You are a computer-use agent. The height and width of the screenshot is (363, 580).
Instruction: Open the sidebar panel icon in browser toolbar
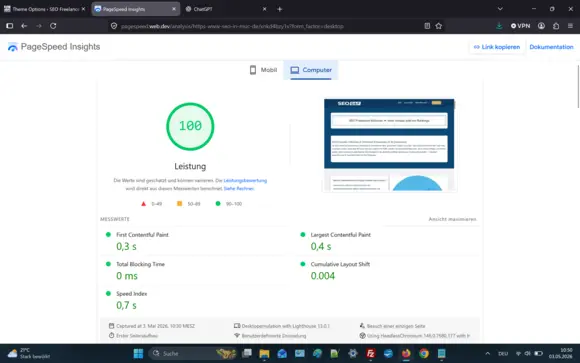click(10, 26)
